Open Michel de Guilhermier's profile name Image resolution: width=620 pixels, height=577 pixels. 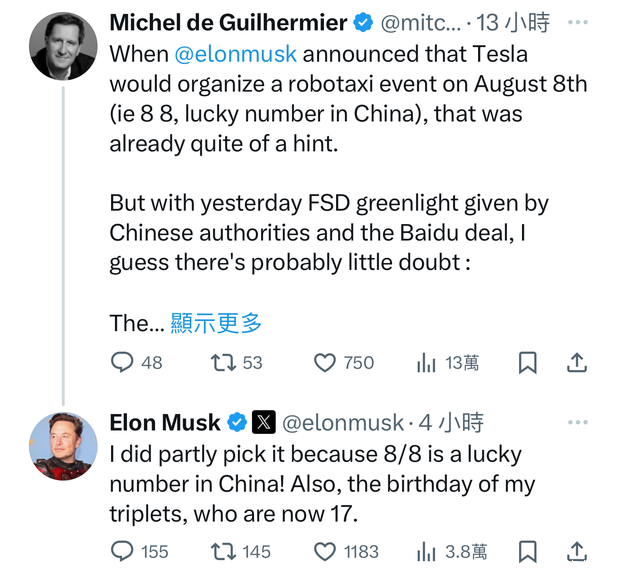(x=228, y=22)
